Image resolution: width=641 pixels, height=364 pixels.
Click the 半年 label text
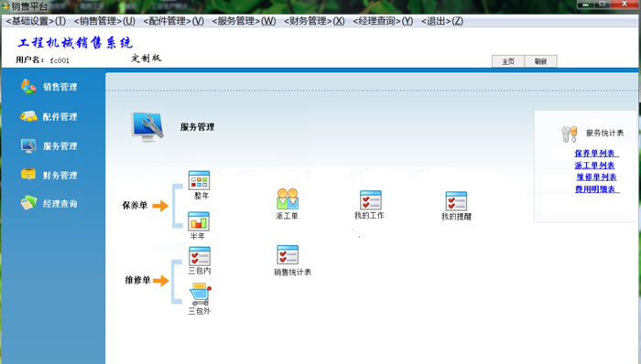coord(198,236)
